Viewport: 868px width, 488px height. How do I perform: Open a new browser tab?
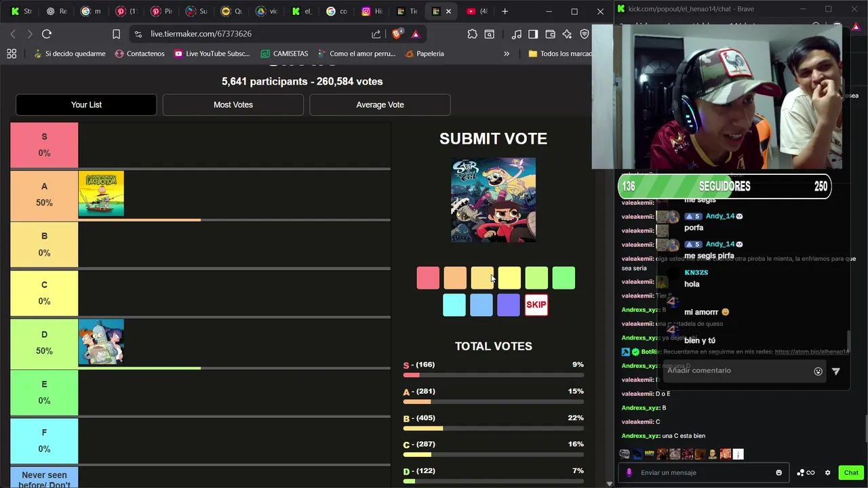505,12
